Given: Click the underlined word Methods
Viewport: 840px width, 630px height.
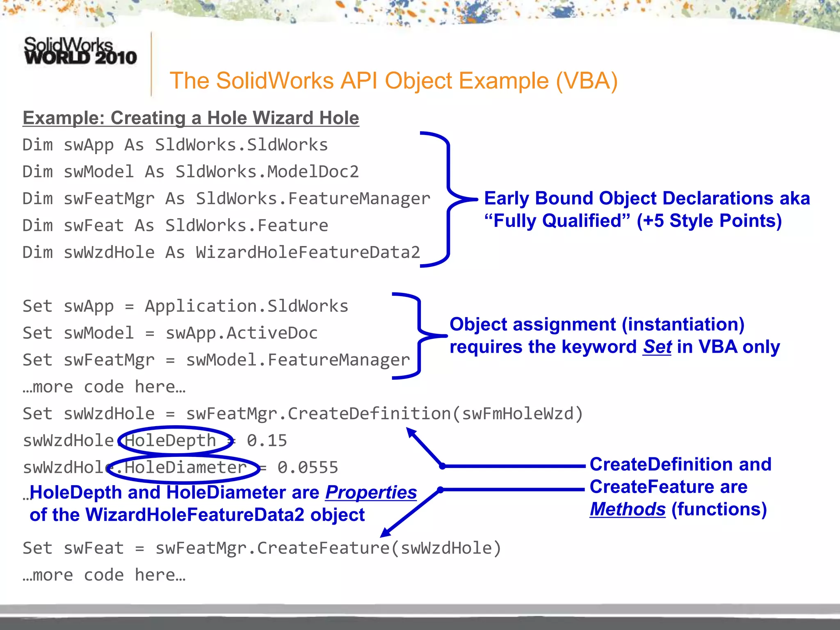Looking at the screenshot, I should pyautogui.click(x=627, y=509).
